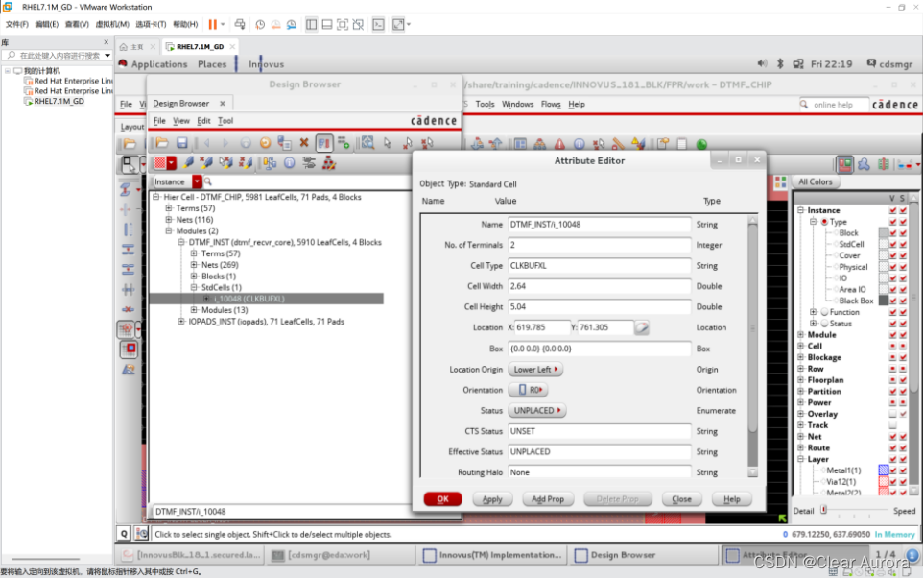Toggle the FI highlighted toolbar button

pyautogui.click(x=323, y=143)
